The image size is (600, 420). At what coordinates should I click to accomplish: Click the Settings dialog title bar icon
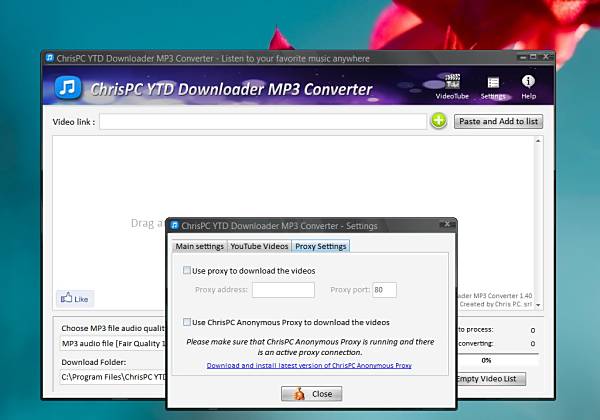[x=174, y=225]
